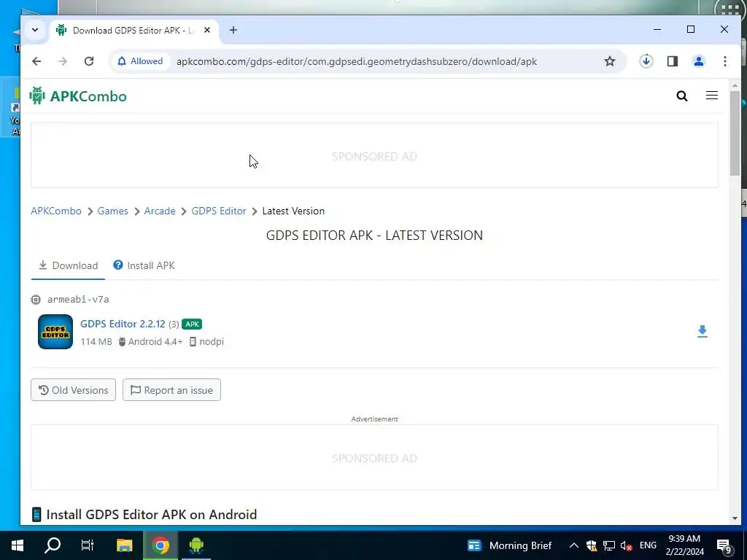The height and width of the screenshot is (560, 747).
Task: Click the address bar URL
Action: 356,61
